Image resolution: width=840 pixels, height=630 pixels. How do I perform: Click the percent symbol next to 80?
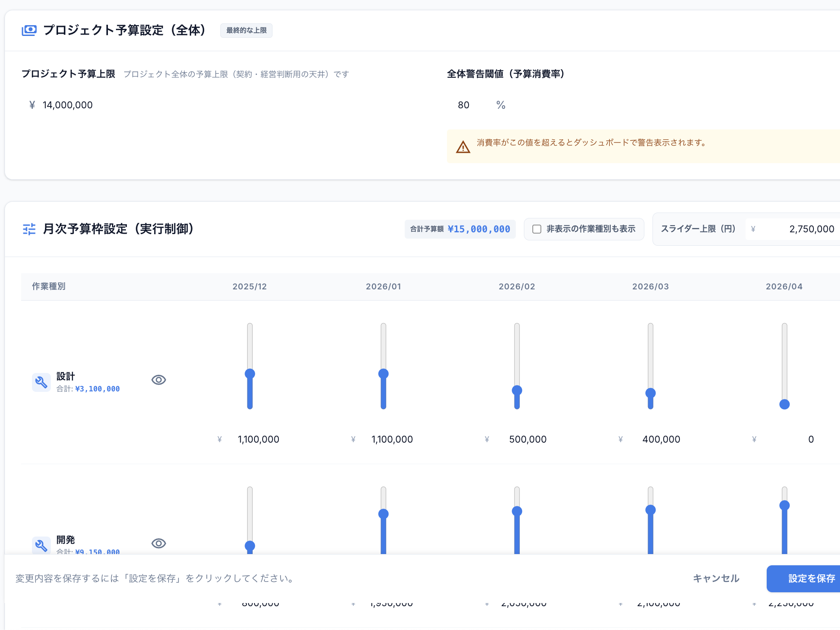click(x=500, y=105)
